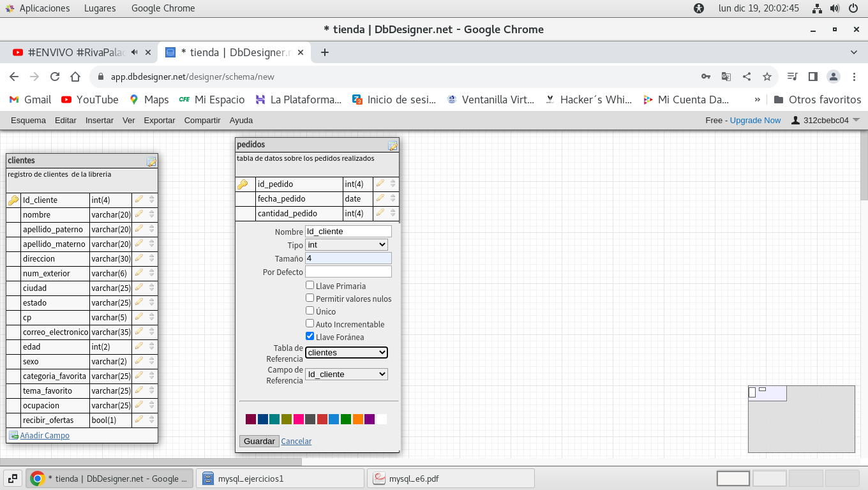Open the Exportar menu

click(x=159, y=120)
